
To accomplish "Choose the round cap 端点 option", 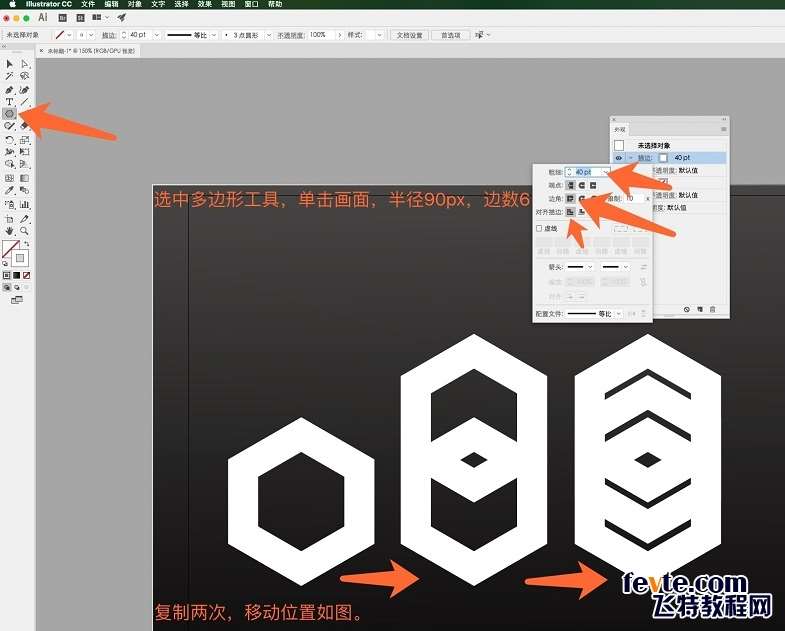I will click(x=581, y=185).
